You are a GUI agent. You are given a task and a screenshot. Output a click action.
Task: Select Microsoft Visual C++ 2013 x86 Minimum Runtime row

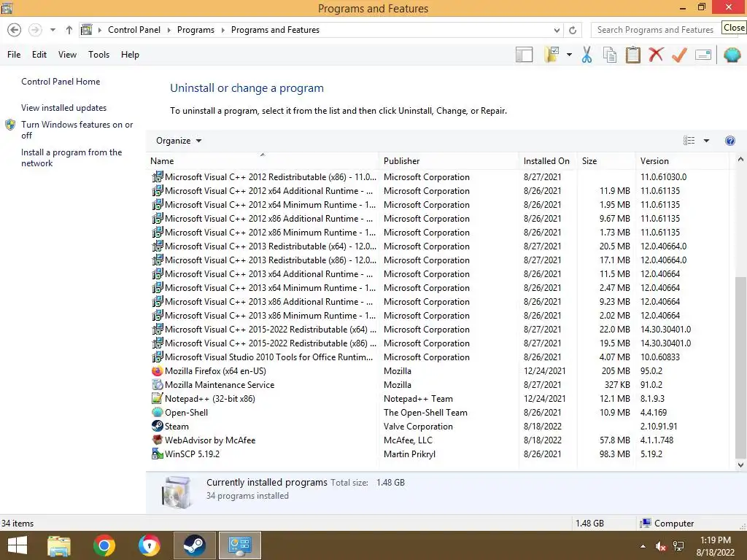[439, 316]
